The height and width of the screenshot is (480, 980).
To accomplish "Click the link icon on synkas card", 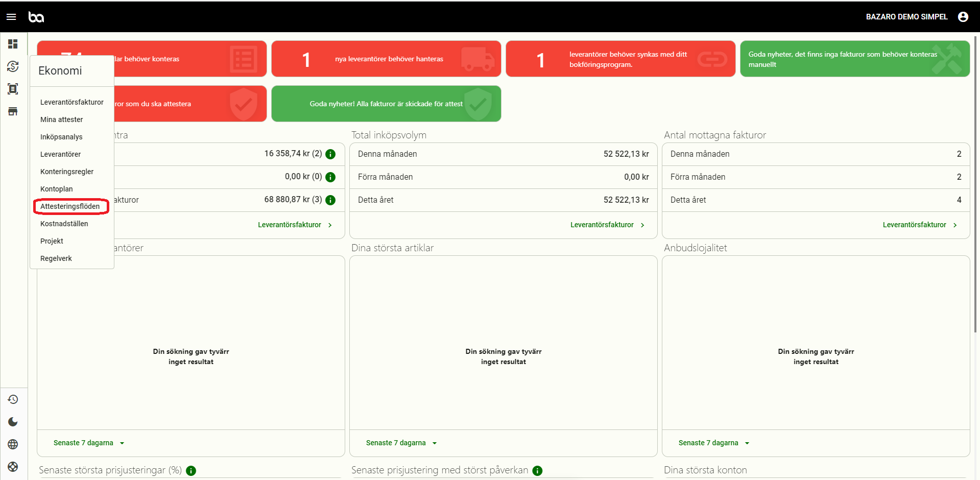I will click(712, 59).
